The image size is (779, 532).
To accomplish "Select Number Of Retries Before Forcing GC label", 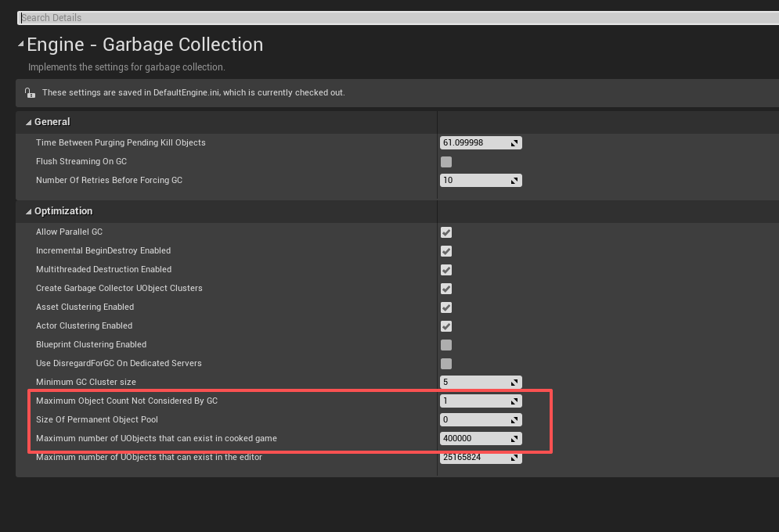I will click(x=110, y=181).
